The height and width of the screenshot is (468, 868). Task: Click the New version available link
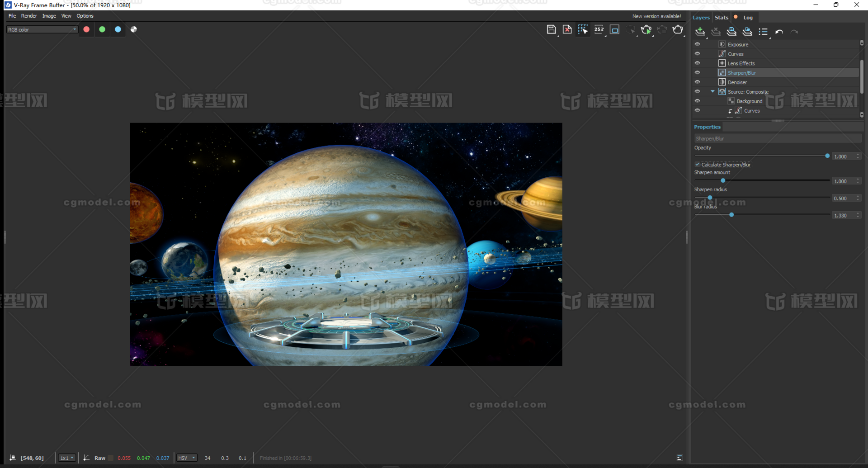[657, 16]
